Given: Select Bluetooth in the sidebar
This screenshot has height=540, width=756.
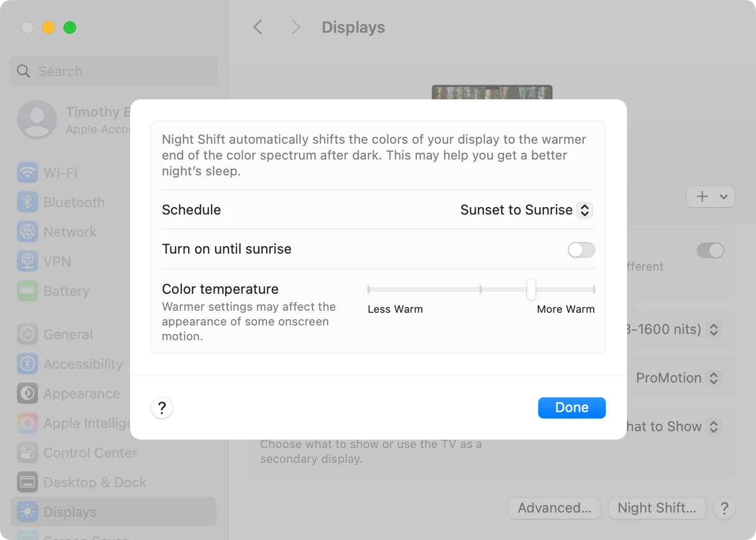Looking at the screenshot, I should coord(74,202).
